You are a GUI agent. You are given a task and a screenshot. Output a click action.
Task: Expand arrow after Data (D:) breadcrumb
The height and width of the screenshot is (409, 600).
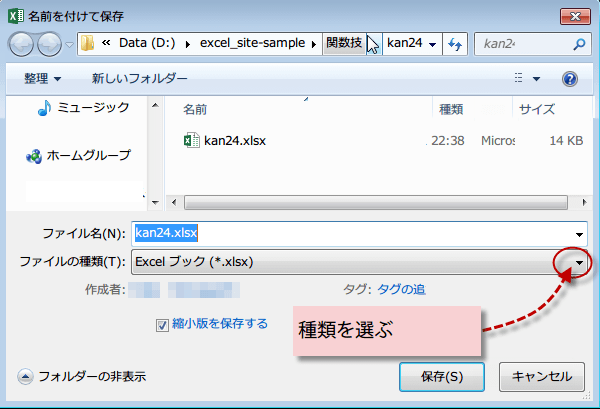click(188, 44)
